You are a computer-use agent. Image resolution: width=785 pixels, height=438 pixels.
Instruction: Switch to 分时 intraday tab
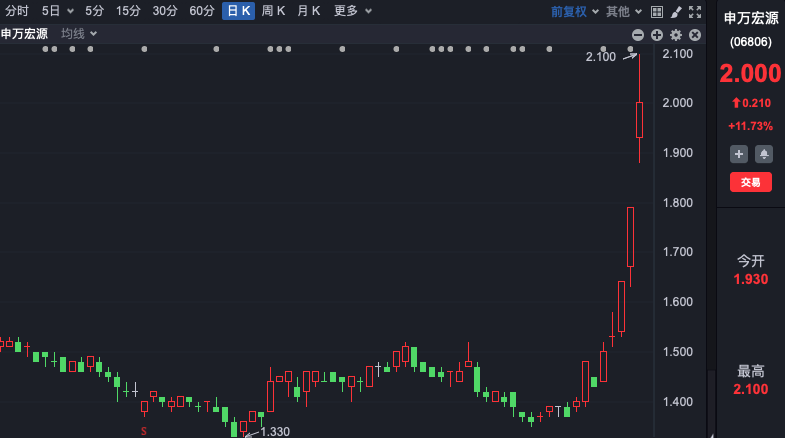[17, 11]
